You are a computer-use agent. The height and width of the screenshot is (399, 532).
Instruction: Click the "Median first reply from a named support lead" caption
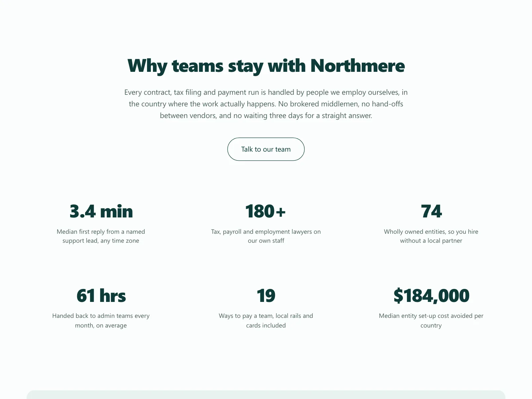(x=101, y=236)
